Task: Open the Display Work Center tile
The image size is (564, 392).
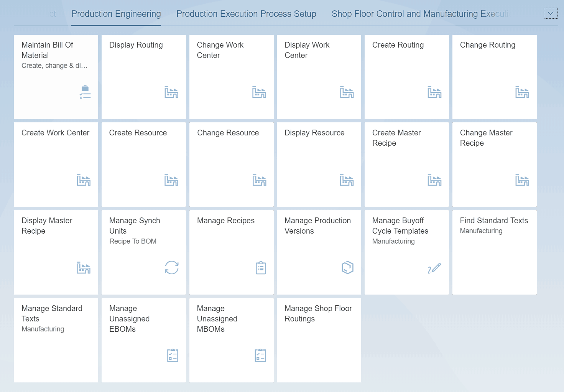Action: click(x=319, y=77)
